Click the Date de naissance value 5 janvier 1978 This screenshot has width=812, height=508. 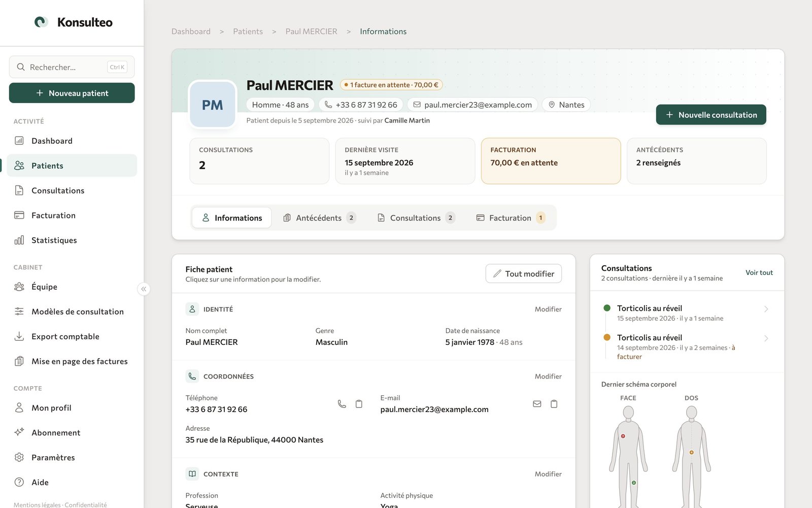(x=469, y=342)
